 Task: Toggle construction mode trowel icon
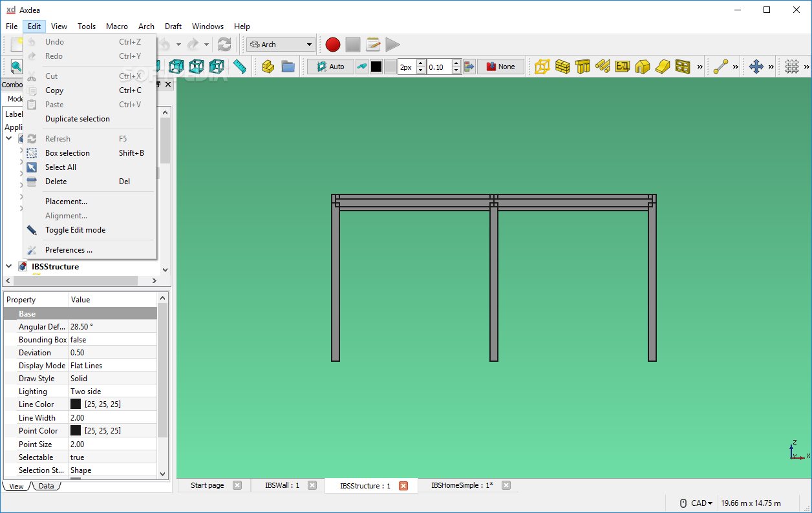362,67
